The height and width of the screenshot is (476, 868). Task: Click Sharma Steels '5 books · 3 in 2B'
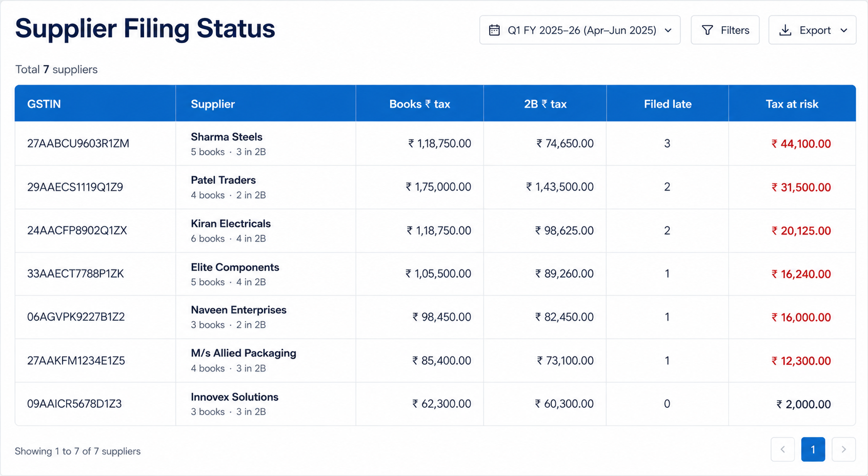pos(228,152)
